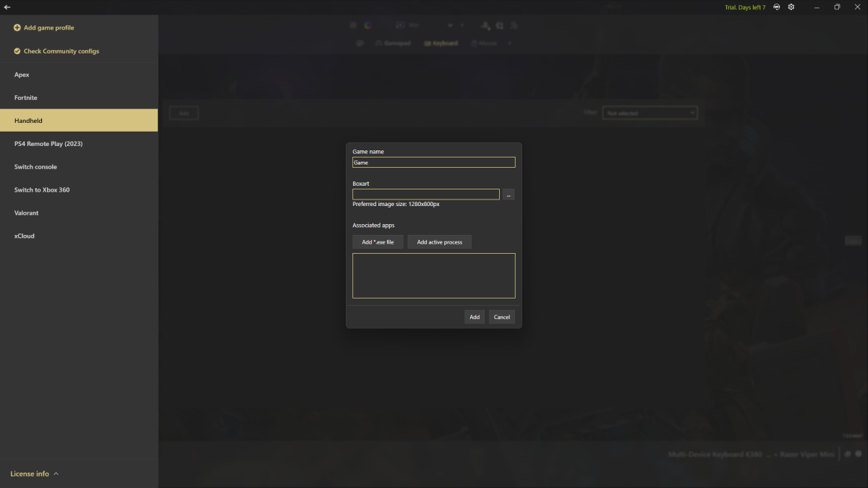
Task: Open the xCloud profile
Action: [x=25, y=236]
